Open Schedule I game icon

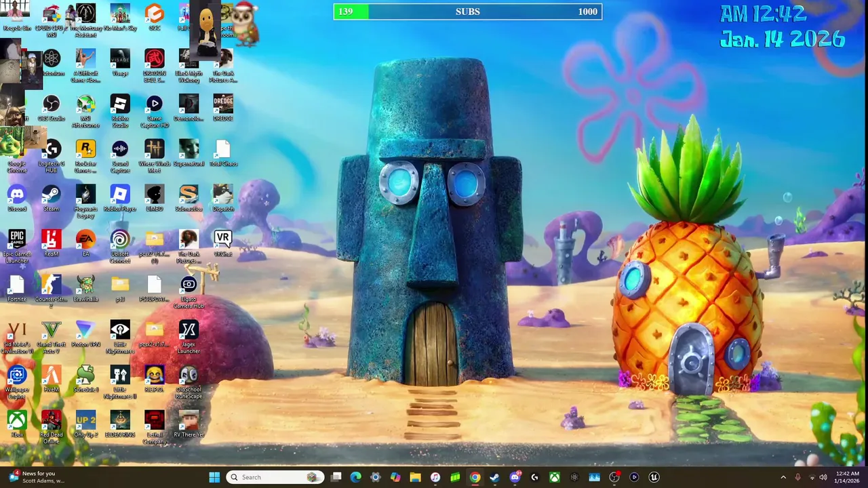[x=85, y=378]
